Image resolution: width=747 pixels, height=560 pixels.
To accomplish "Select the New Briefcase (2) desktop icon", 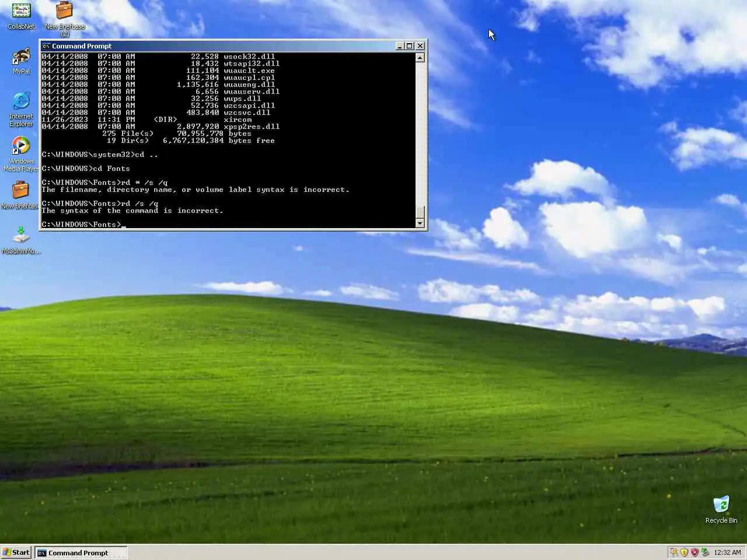I will 64,19.
